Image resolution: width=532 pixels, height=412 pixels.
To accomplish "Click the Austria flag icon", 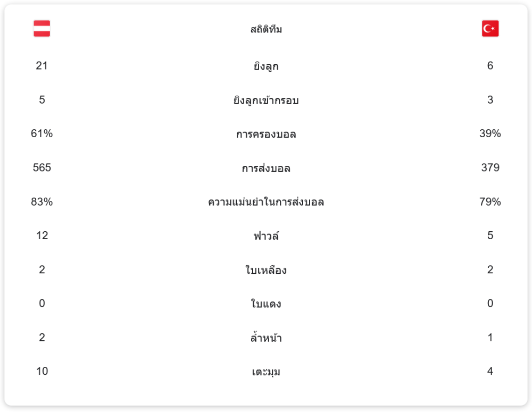I will click(x=42, y=29).
